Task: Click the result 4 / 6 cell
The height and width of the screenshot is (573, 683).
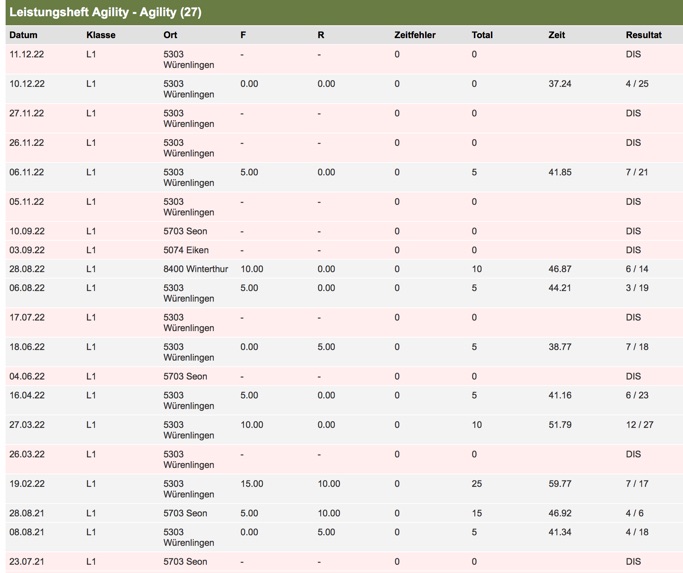Action: click(x=634, y=513)
